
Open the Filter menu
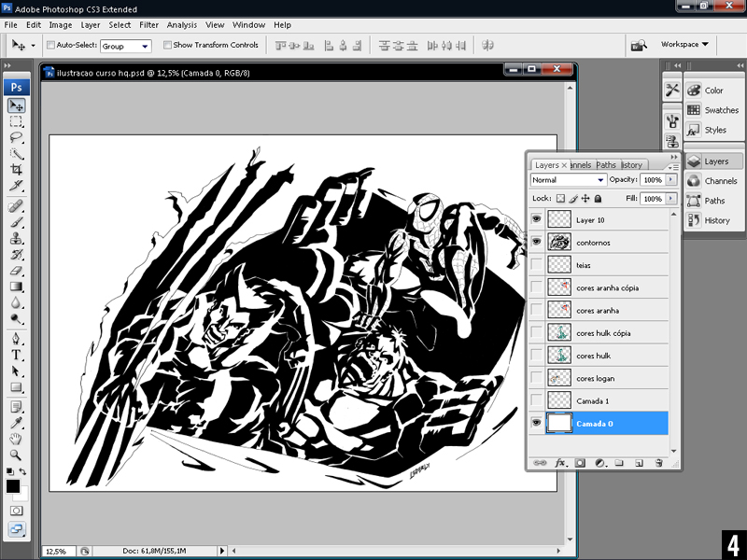click(x=148, y=25)
